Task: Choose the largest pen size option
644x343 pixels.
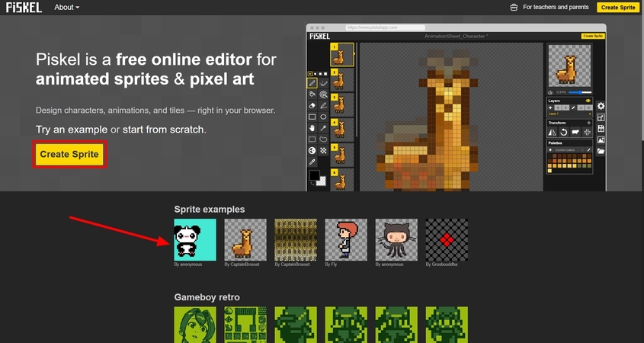Action: click(325, 74)
